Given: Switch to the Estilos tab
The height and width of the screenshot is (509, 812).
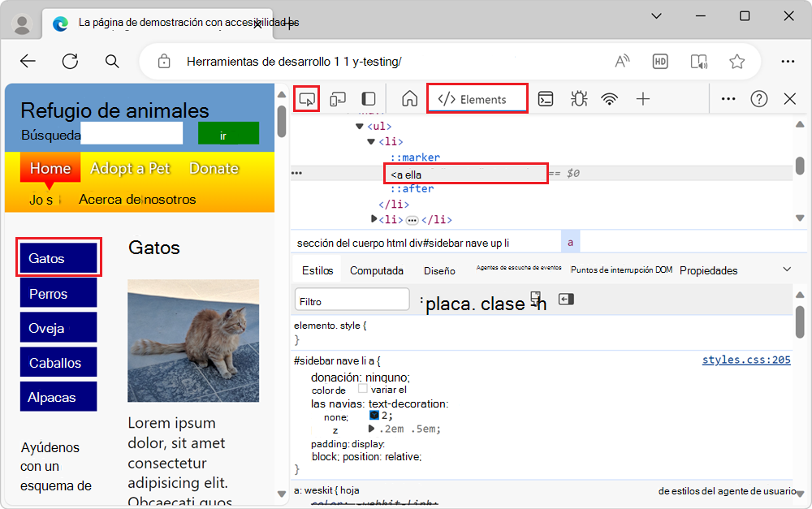Looking at the screenshot, I should [317, 270].
